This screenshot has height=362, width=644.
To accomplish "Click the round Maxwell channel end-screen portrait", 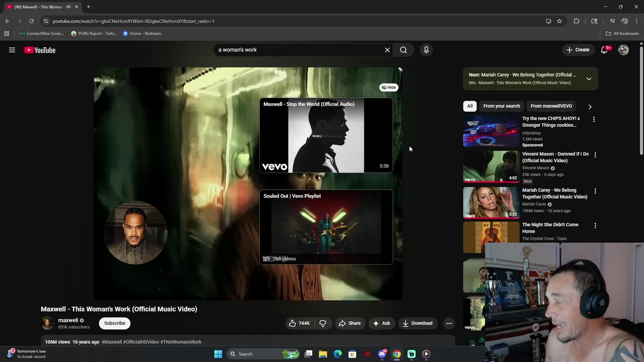I will click(x=135, y=233).
